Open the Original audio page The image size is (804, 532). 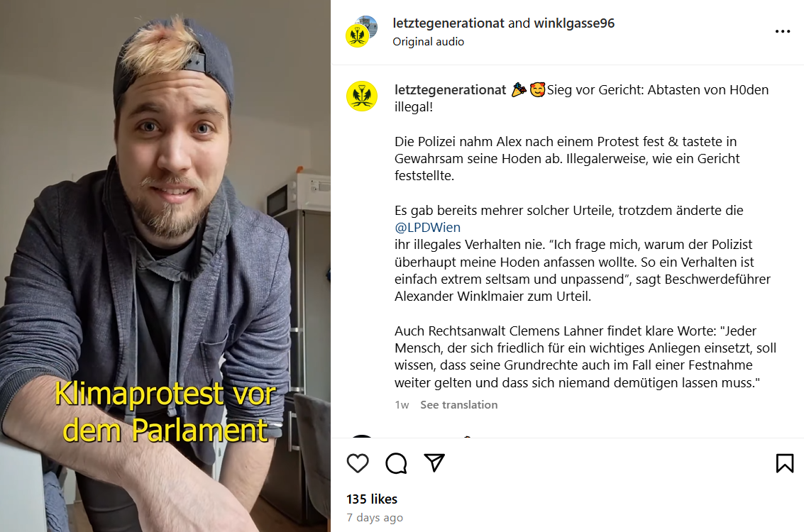[x=428, y=42]
